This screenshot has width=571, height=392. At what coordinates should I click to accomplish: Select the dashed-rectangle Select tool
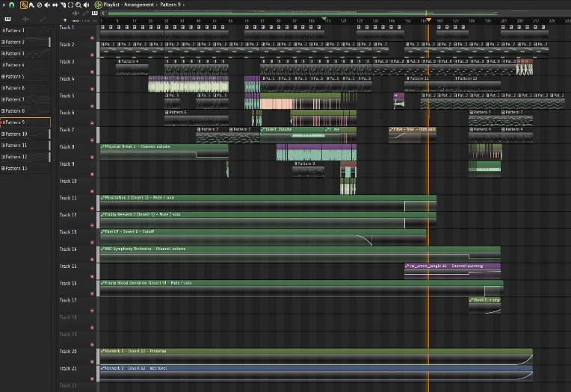pyautogui.click(x=71, y=4)
